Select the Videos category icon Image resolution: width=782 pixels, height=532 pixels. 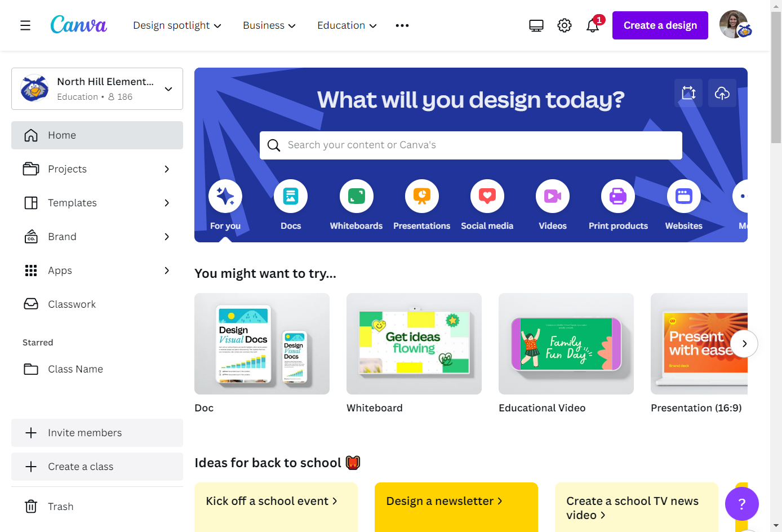[x=553, y=196]
